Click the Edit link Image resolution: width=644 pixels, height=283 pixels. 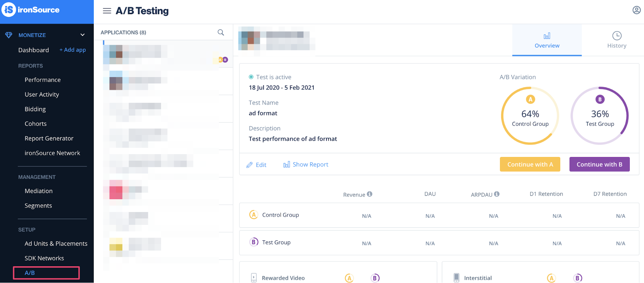tap(256, 165)
